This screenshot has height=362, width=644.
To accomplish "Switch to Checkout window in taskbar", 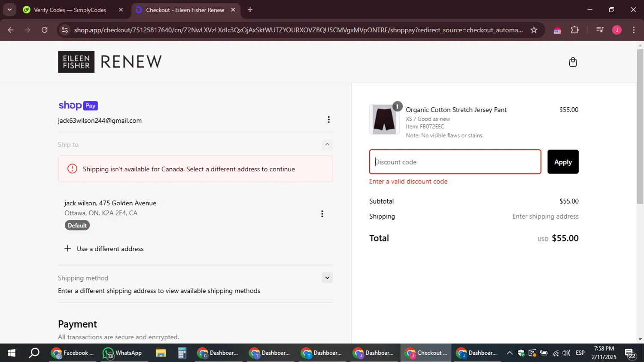I will point(425,353).
